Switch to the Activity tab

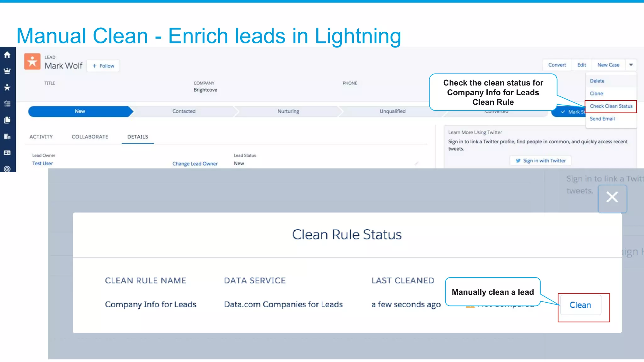coord(41,137)
